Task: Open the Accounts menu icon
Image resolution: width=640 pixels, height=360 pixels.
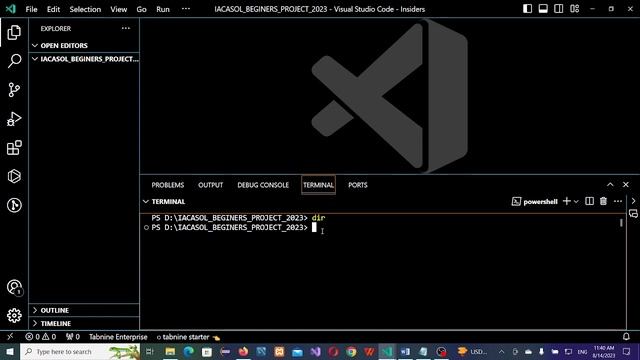Action: (x=14, y=287)
